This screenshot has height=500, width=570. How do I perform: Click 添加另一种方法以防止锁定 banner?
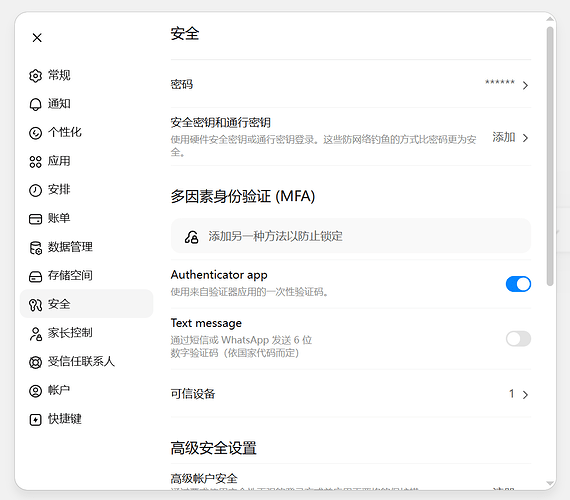pyautogui.click(x=351, y=236)
